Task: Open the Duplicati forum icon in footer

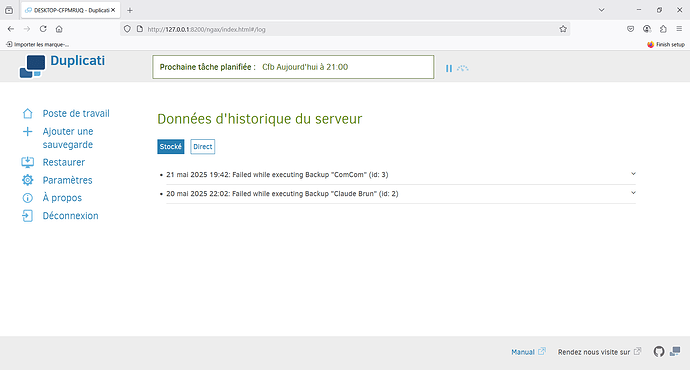Action: pos(675,351)
